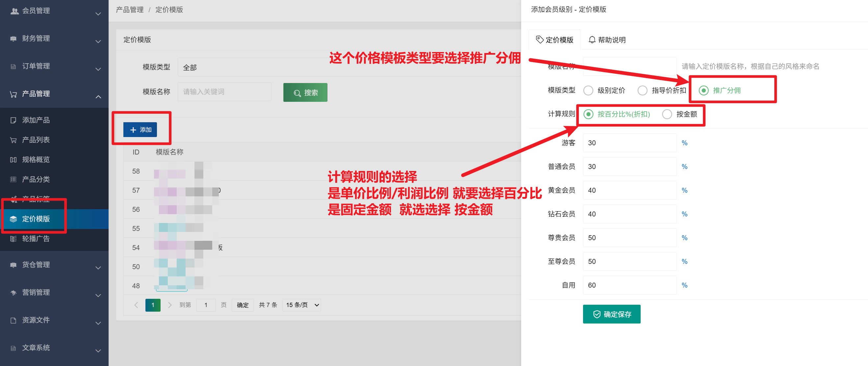
Task: Choose the 按金额 calculation rule
Action: pos(667,114)
